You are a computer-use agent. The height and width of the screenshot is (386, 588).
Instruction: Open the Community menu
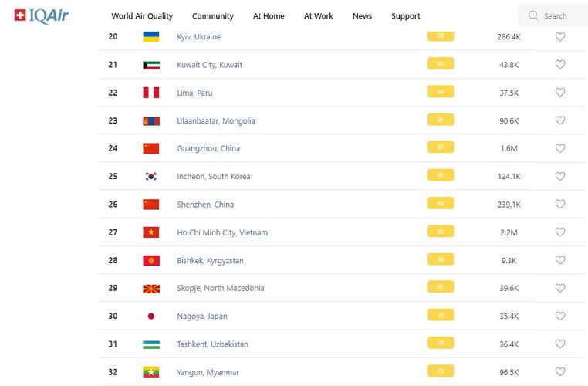coord(213,16)
